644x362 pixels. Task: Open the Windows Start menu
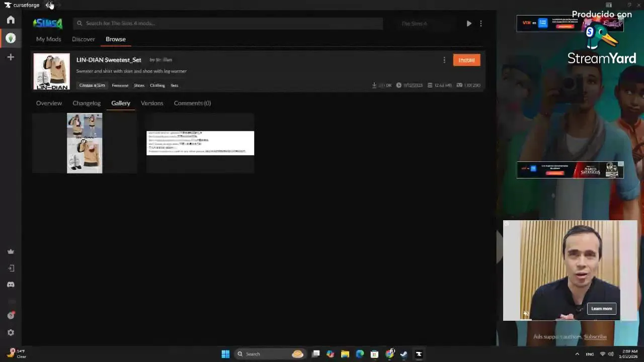click(x=225, y=354)
